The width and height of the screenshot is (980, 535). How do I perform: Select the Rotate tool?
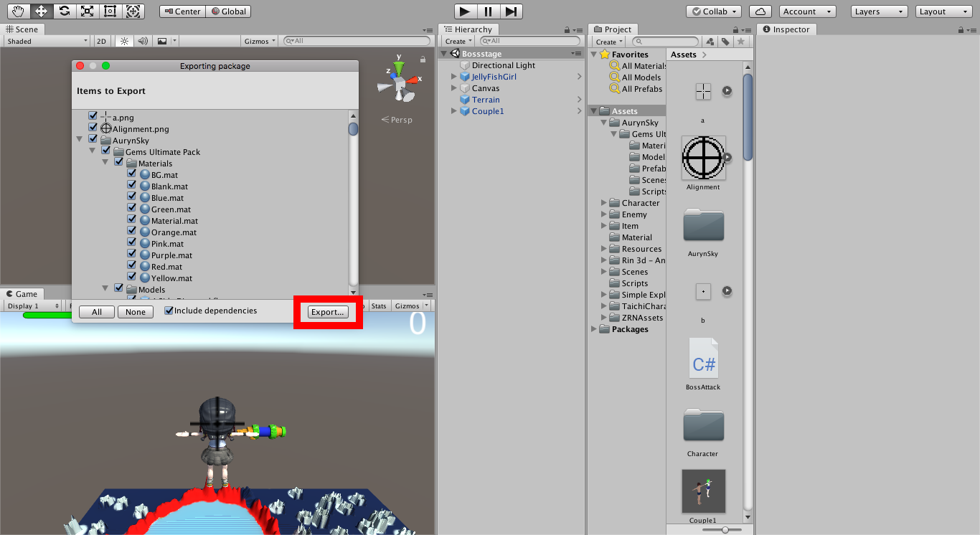(x=64, y=11)
